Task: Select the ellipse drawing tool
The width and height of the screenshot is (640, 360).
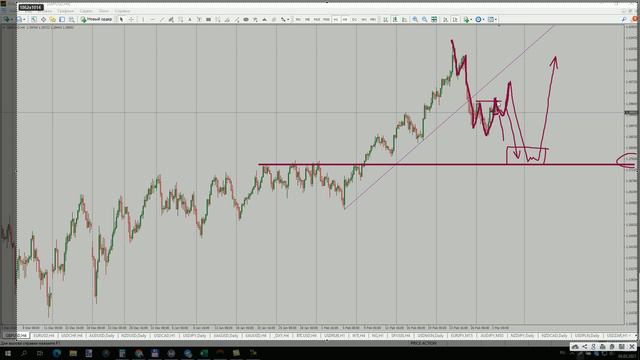Action: click(x=246, y=19)
